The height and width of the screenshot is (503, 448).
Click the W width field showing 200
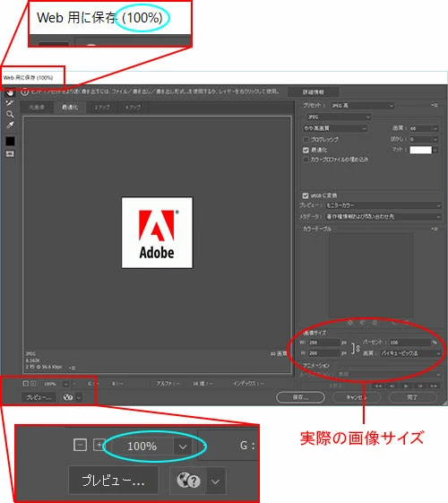pyautogui.click(x=323, y=343)
